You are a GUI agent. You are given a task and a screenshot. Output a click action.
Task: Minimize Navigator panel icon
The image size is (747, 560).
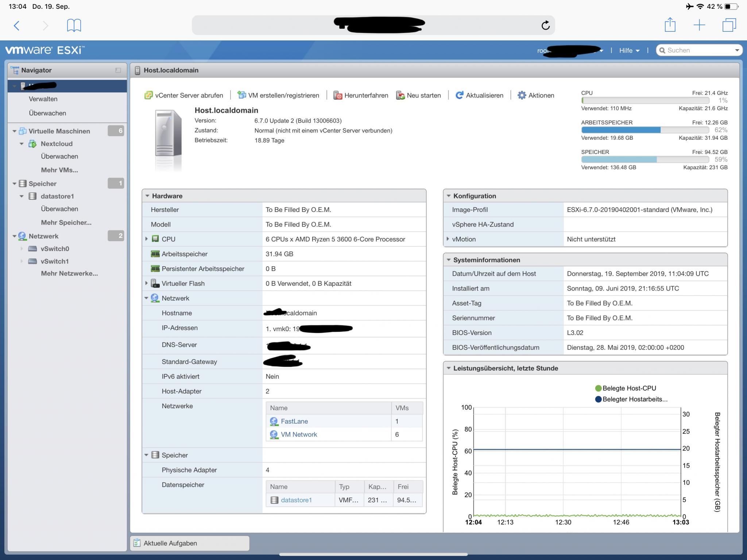point(118,70)
